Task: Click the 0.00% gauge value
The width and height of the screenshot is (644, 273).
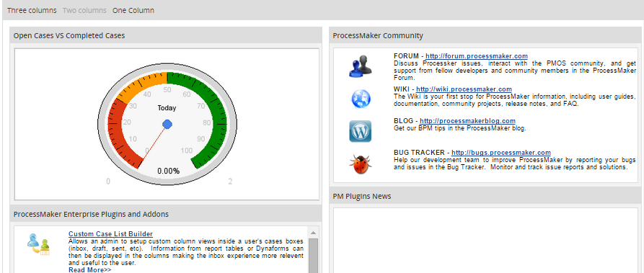Action: pos(169,171)
